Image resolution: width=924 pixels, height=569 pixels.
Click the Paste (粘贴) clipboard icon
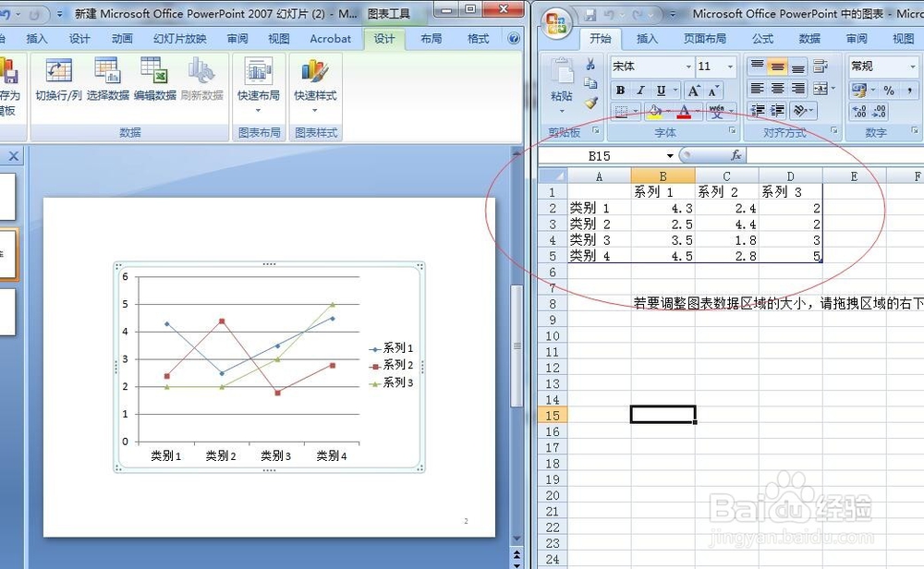point(562,71)
